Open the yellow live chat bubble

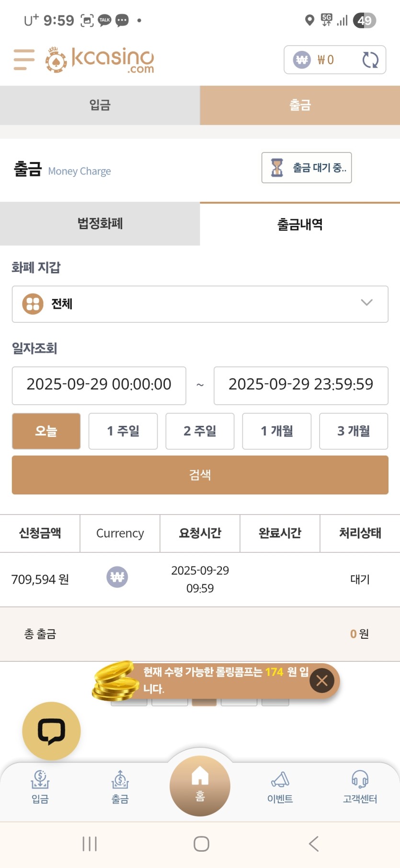(51, 731)
